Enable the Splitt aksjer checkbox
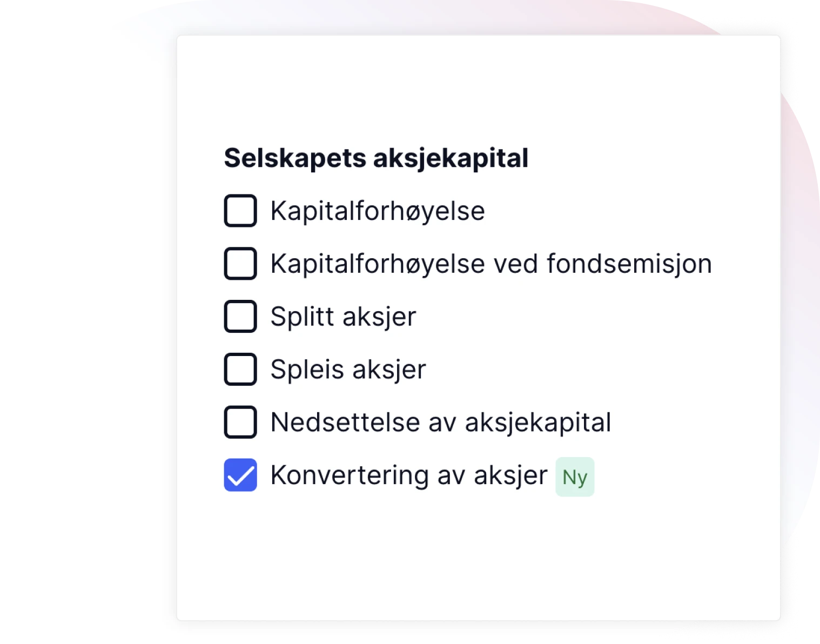820x644 pixels. tap(240, 317)
